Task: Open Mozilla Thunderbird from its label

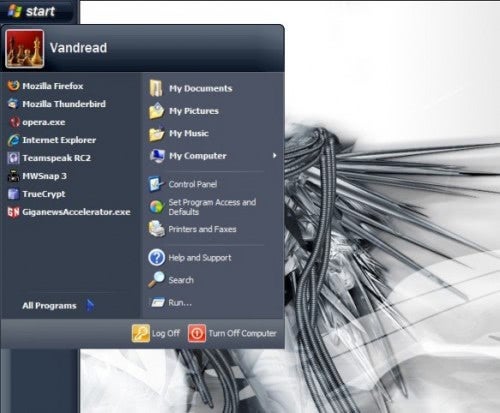Action: click(x=64, y=104)
